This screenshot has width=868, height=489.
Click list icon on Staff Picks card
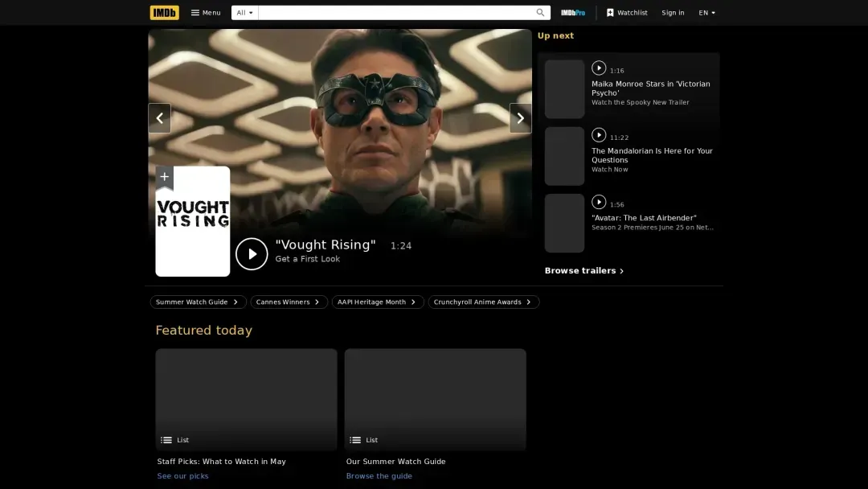click(x=166, y=440)
